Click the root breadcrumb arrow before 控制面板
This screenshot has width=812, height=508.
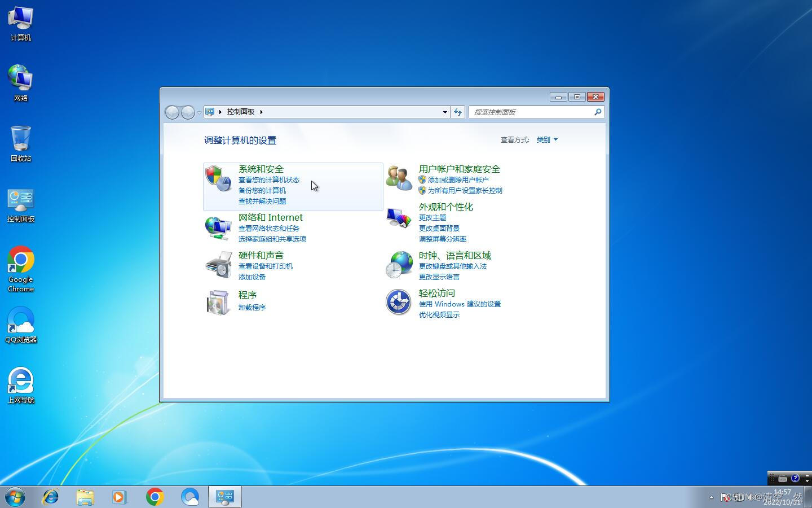coord(220,112)
